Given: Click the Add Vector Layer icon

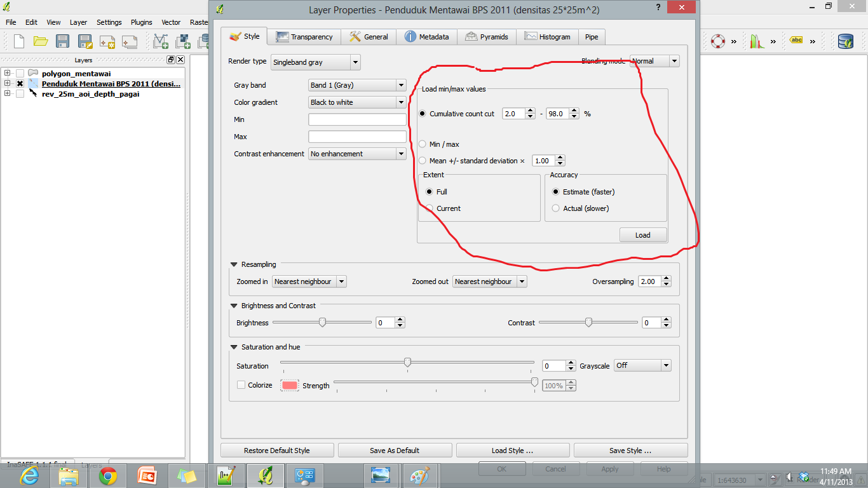Looking at the screenshot, I should (x=161, y=41).
